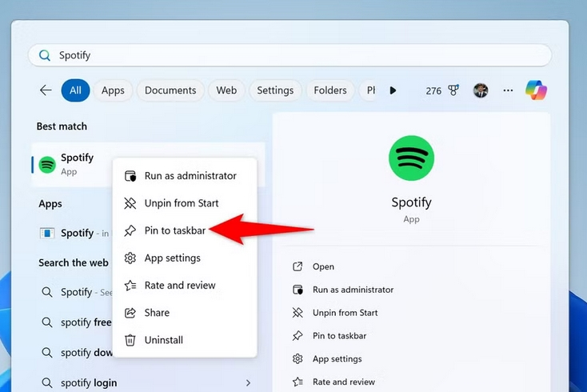Select Pin to taskbar in context menu

174,230
